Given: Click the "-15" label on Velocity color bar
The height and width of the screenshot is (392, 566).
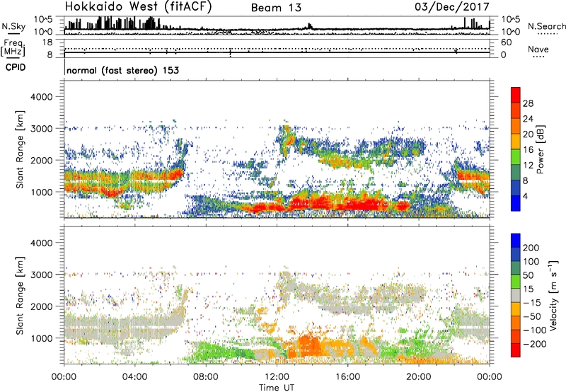Looking at the screenshot, I should [x=532, y=303].
